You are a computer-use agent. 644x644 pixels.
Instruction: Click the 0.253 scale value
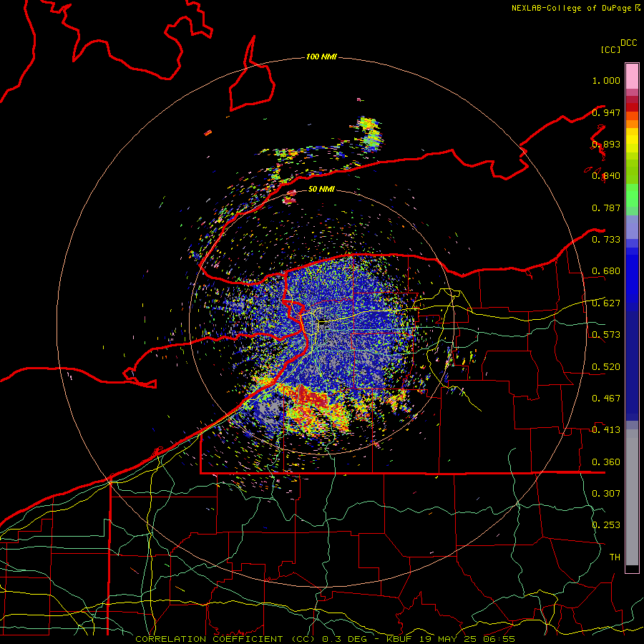(606, 525)
